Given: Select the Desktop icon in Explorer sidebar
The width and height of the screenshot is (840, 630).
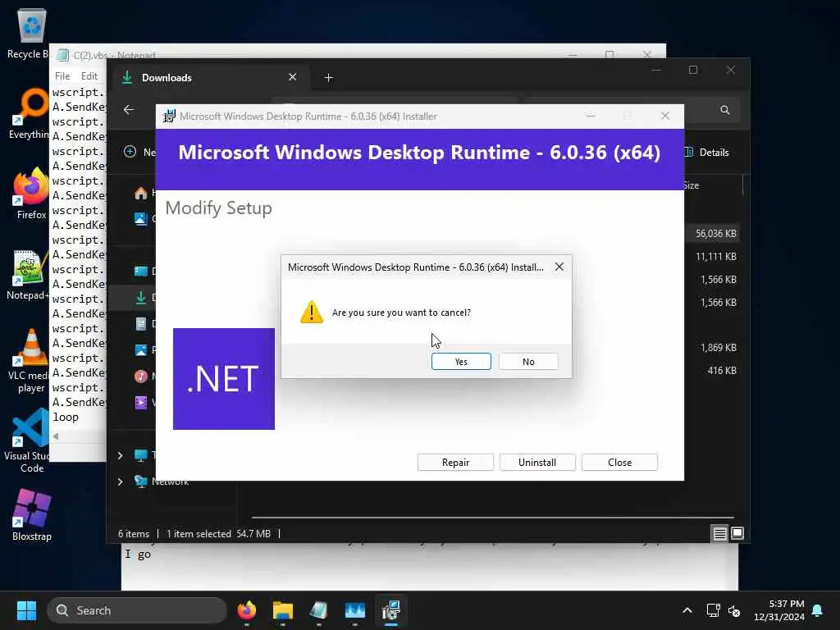Looking at the screenshot, I should click(x=140, y=271).
